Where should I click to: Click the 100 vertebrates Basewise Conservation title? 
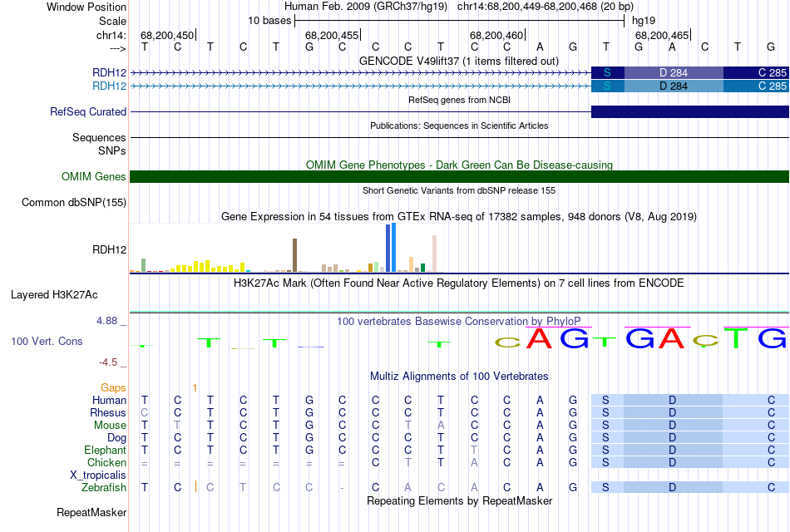[x=459, y=322]
